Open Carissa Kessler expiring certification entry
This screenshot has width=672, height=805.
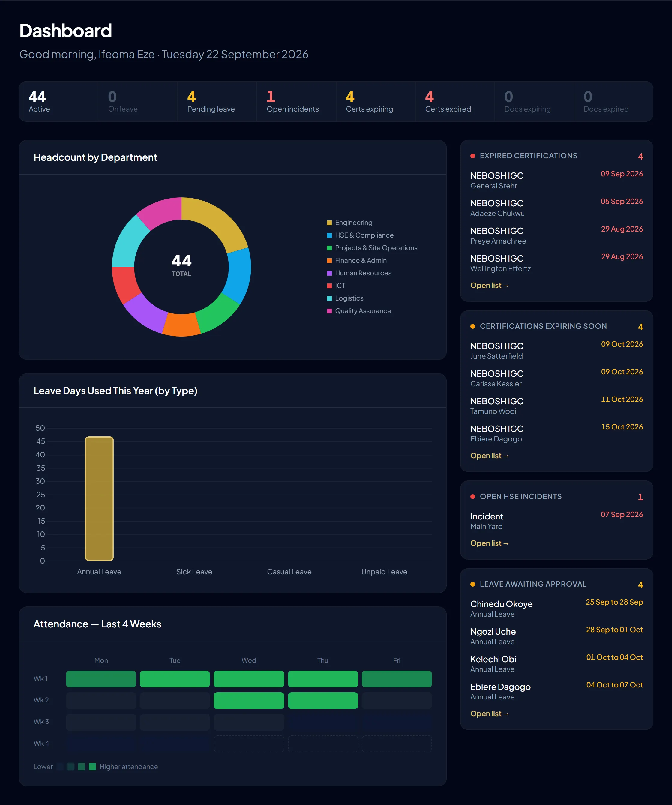coord(556,378)
